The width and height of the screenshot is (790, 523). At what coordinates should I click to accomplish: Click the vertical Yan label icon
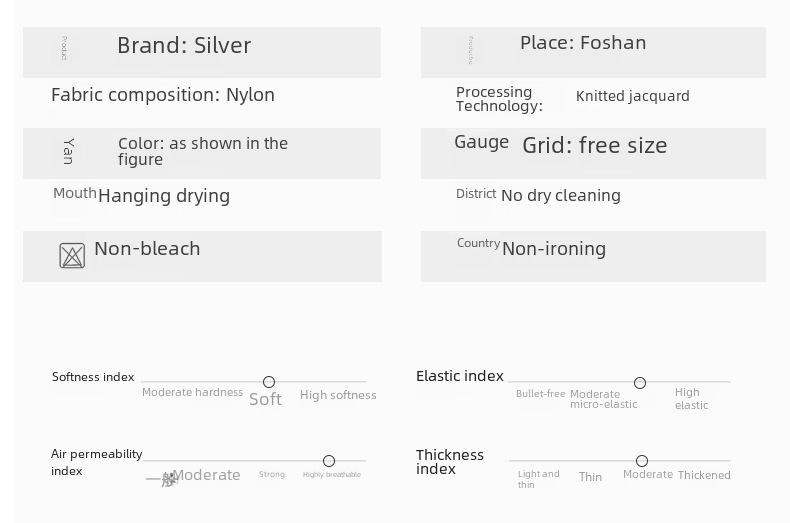pyautogui.click(x=69, y=151)
